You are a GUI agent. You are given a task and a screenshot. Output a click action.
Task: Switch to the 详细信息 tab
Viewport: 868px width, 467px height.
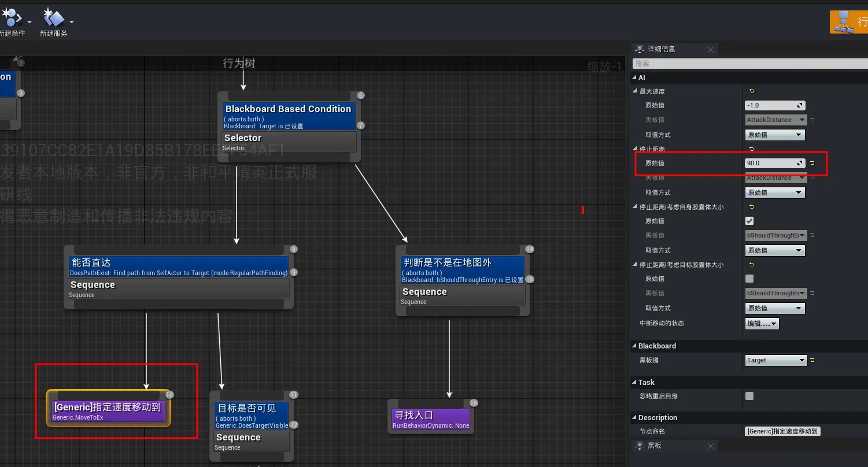661,49
